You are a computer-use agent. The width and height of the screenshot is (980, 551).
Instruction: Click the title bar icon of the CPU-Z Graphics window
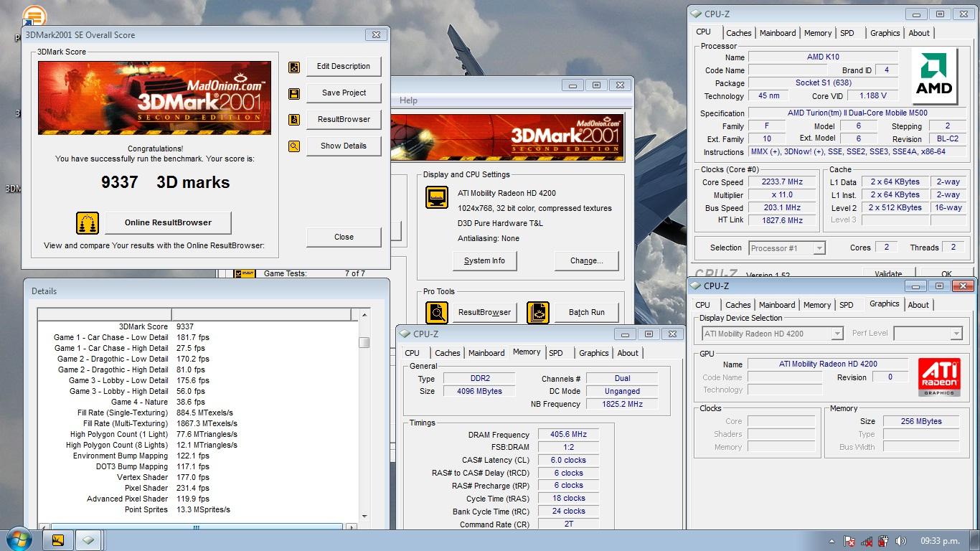coord(696,286)
